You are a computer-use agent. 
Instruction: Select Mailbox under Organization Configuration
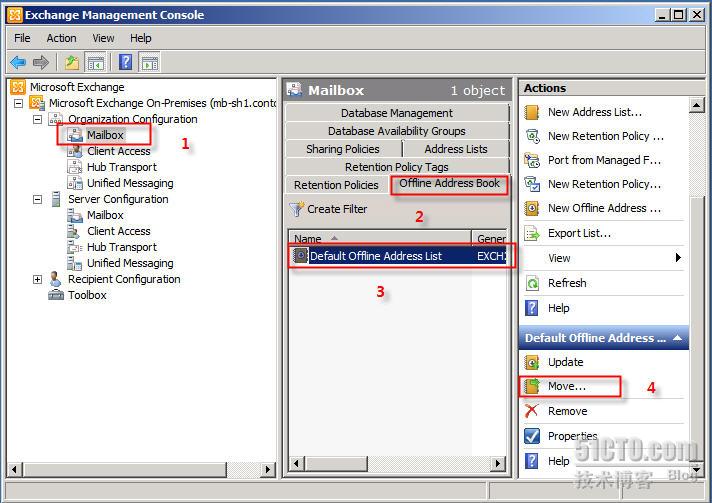pos(105,135)
